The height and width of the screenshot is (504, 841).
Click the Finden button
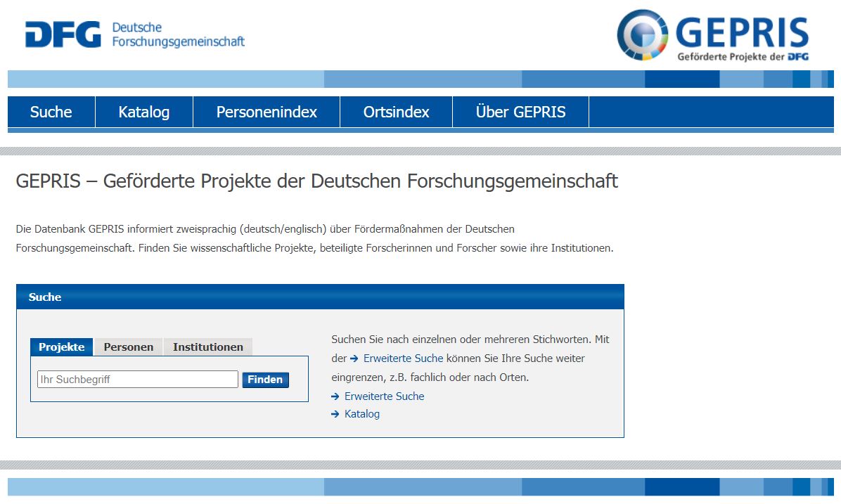coord(266,380)
